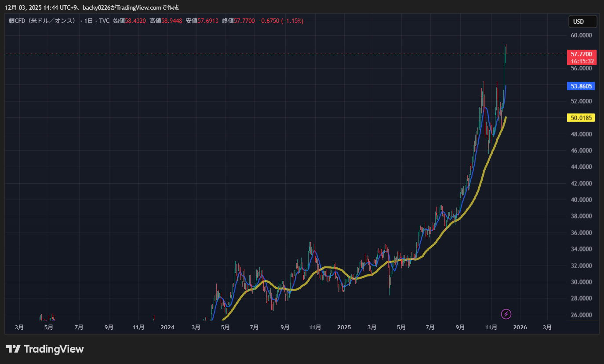The image size is (604, 364).
Task: Click the 2026 year label on time axis
Action: click(x=520, y=327)
